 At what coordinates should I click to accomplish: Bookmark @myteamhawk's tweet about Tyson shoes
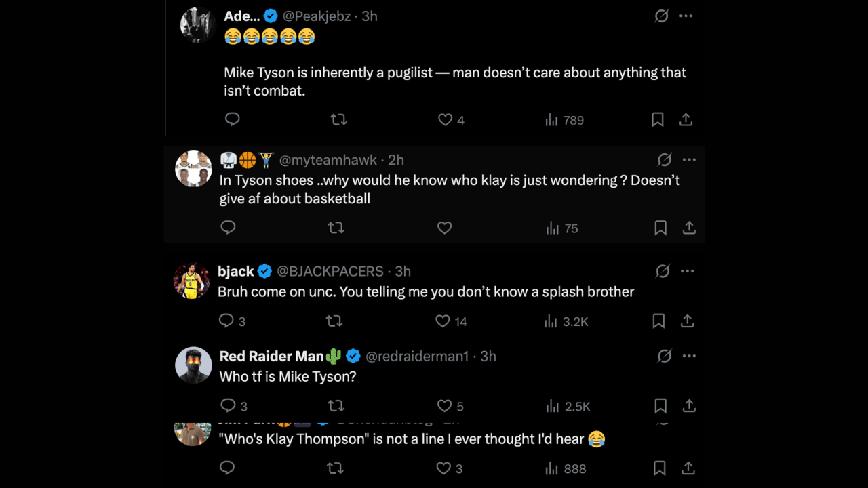[x=660, y=228]
